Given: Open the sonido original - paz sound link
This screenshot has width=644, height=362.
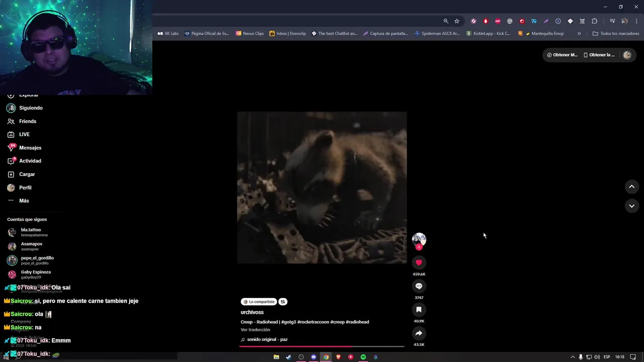Looking at the screenshot, I should tap(267, 339).
